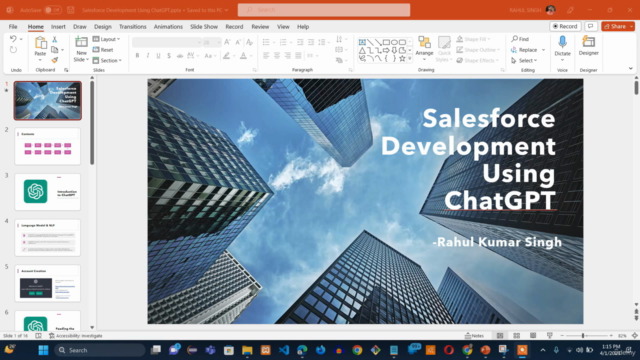Click the Increase Font Size icon
This screenshot has width=640, height=360.
click(227, 42)
